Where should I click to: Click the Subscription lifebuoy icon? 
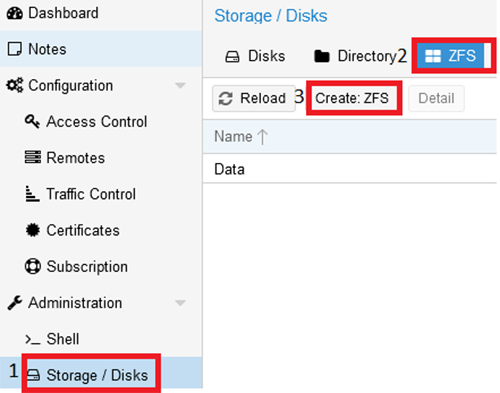[33, 266]
